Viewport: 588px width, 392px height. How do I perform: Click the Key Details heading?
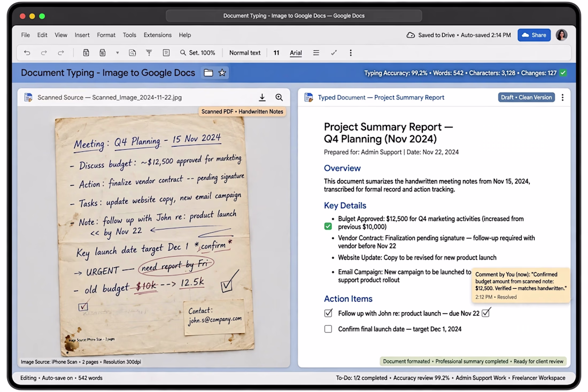pos(345,205)
